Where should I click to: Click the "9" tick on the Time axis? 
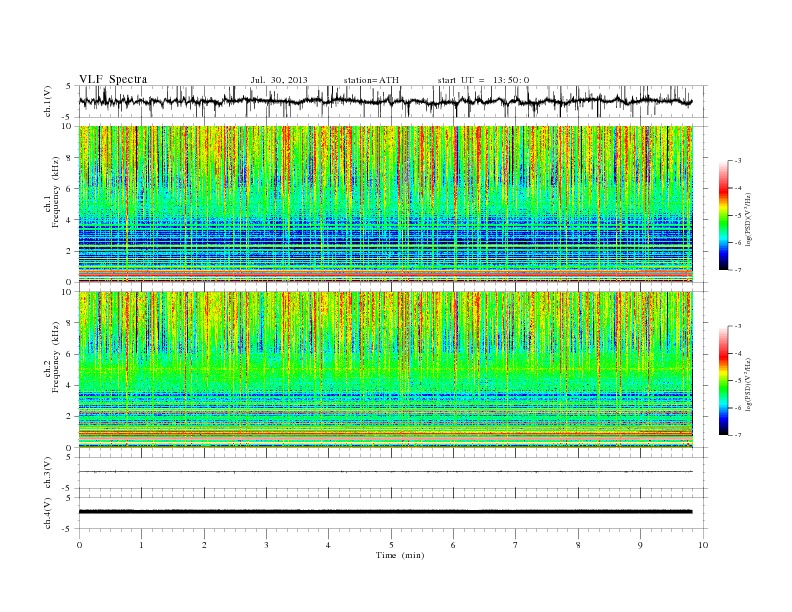(640, 545)
